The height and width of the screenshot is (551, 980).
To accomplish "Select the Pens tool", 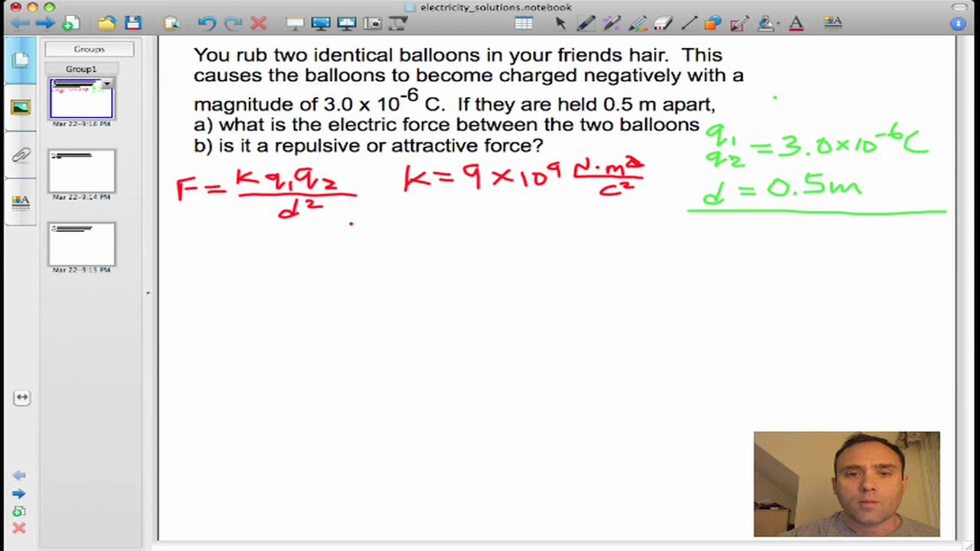I will click(x=586, y=23).
